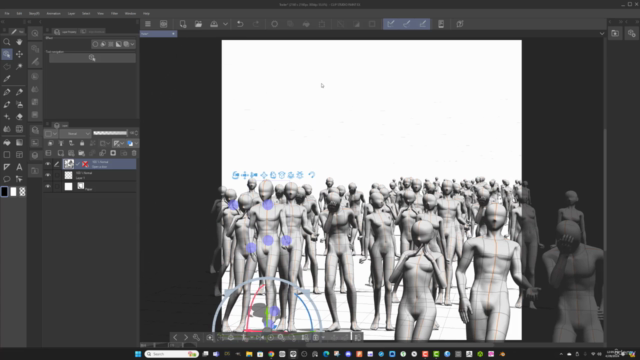Rotate camera using first 3D manipulator icon

click(x=236, y=175)
